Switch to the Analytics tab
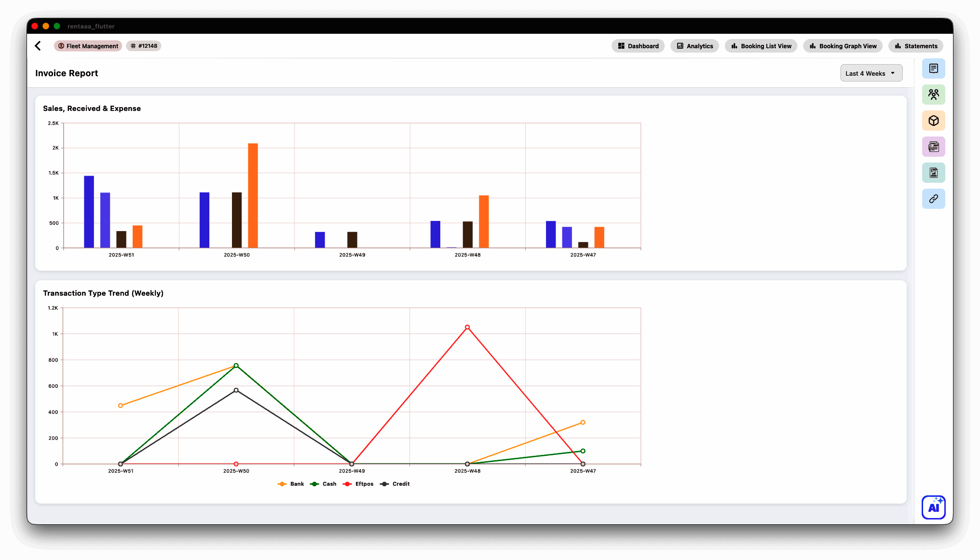This screenshot has height=560, width=980. point(694,46)
